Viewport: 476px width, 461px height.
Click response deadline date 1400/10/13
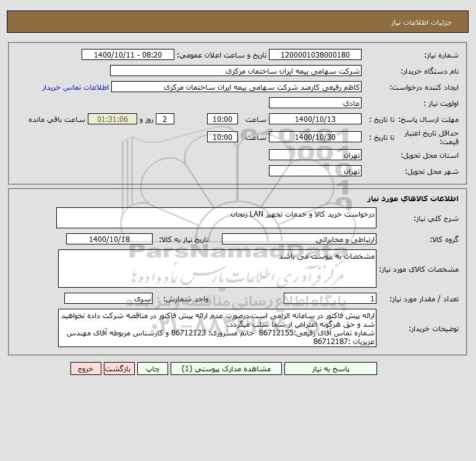coord(315,119)
